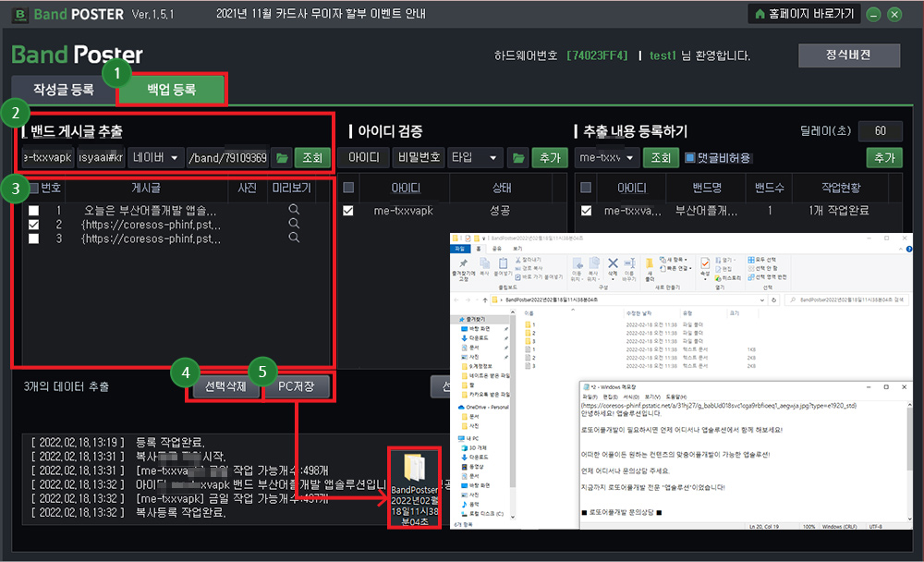Image resolution: width=924 pixels, height=562 pixels.
Task: Toggle header checkbox in 추출 내용 등록하기 table
Action: (586, 188)
